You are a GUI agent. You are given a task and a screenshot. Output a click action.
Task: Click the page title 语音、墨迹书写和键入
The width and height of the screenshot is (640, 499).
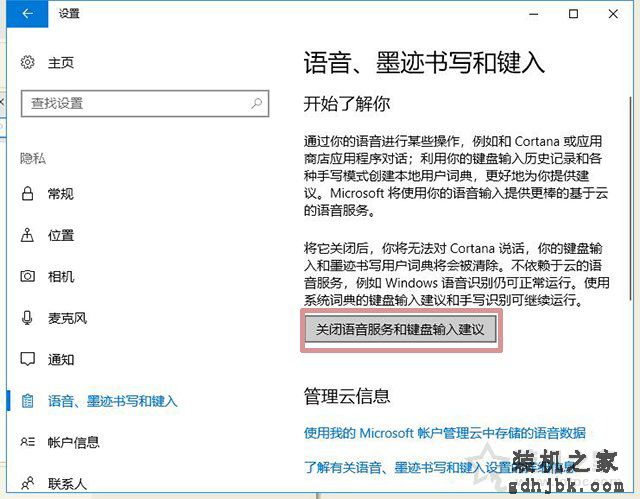point(424,63)
